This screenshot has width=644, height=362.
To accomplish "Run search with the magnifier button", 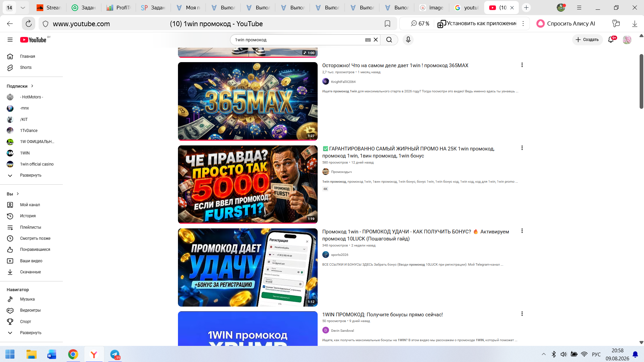I will tap(389, 40).
